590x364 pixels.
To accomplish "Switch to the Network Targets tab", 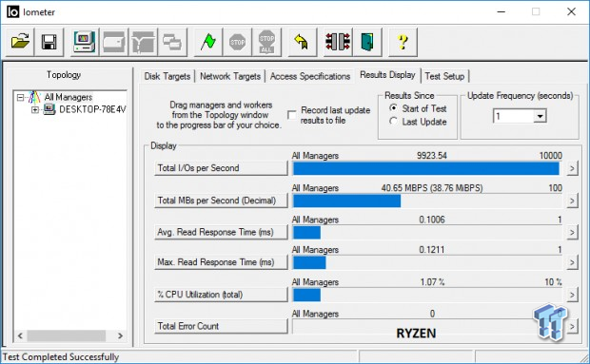I will (x=230, y=76).
